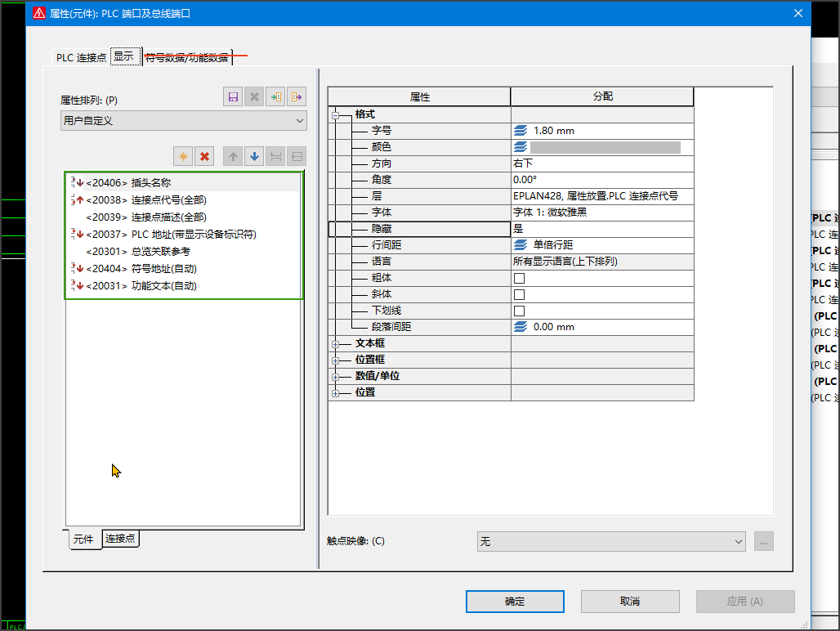Click the save property arrangement icon
This screenshot has height=631, width=840.
click(233, 97)
